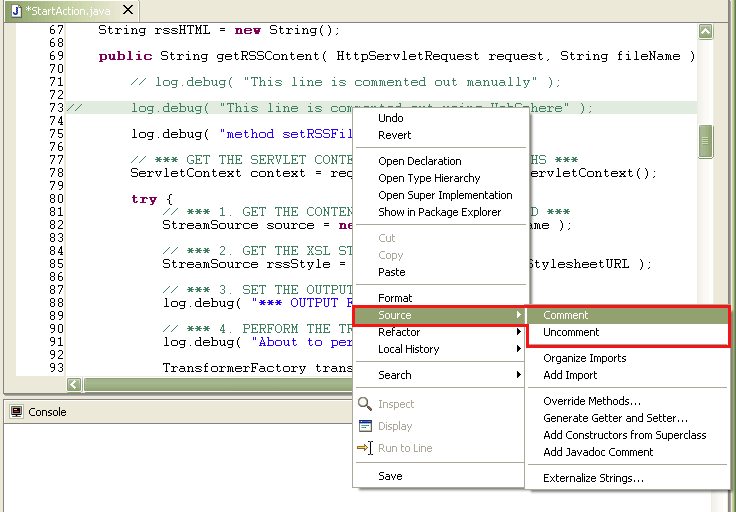
Task: Click the Display icon in context menu
Action: (365, 426)
